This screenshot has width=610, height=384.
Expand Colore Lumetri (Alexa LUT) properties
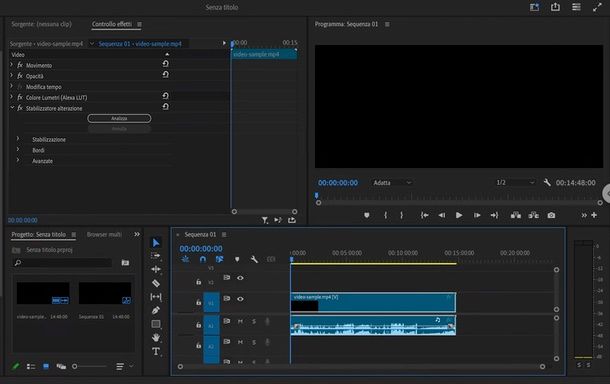click(x=11, y=97)
